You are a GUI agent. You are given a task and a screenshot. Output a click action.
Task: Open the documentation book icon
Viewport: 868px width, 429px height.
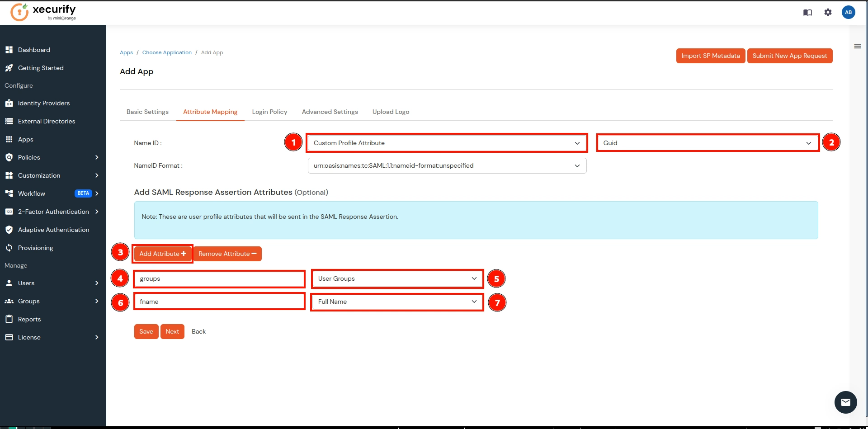coord(807,12)
